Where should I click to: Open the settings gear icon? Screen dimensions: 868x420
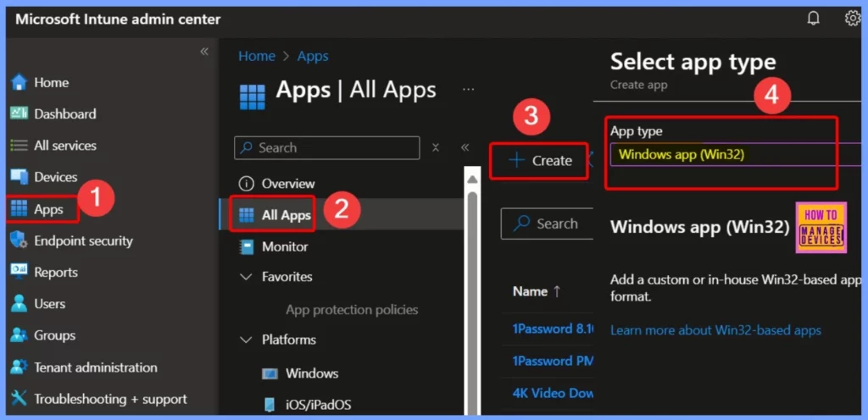coord(853,19)
